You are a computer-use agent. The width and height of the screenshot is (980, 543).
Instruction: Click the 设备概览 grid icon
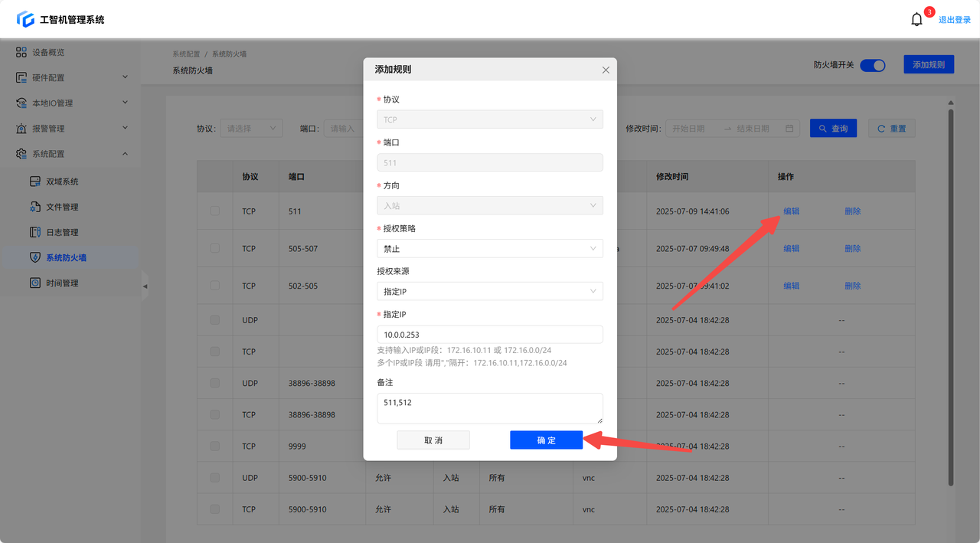tap(21, 52)
